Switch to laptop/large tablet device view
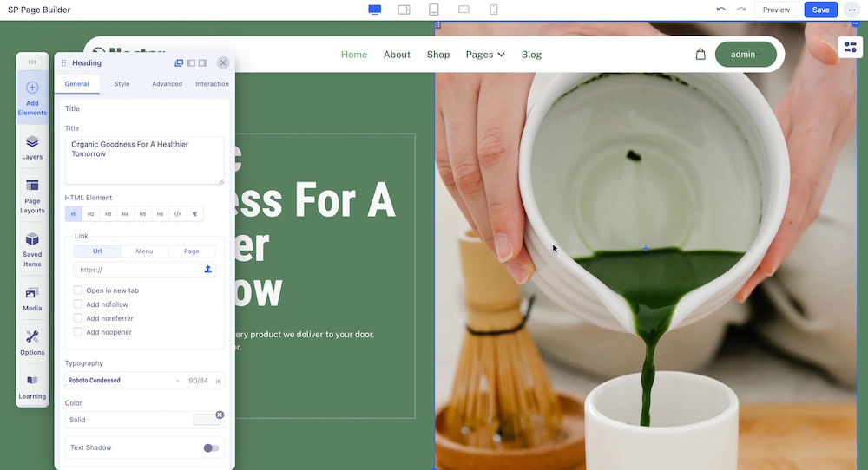The height and width of the screenshot is (470, 868). coord(404,10)
